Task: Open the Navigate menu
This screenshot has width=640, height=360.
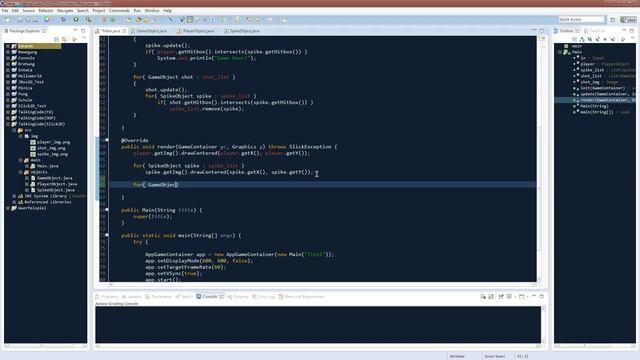Action: (65, 11)
